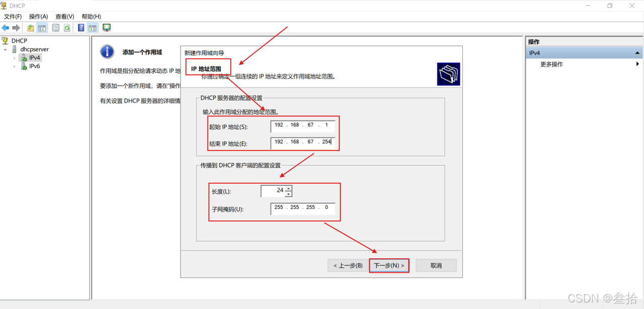Click the 上一步(B) back button
The height and width of the screenshot is (309, 644).
click(348, 265)
